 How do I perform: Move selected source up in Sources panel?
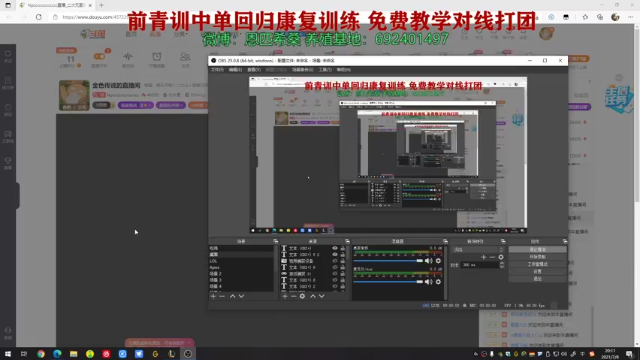pyautogui.click(x=313, y=296)
